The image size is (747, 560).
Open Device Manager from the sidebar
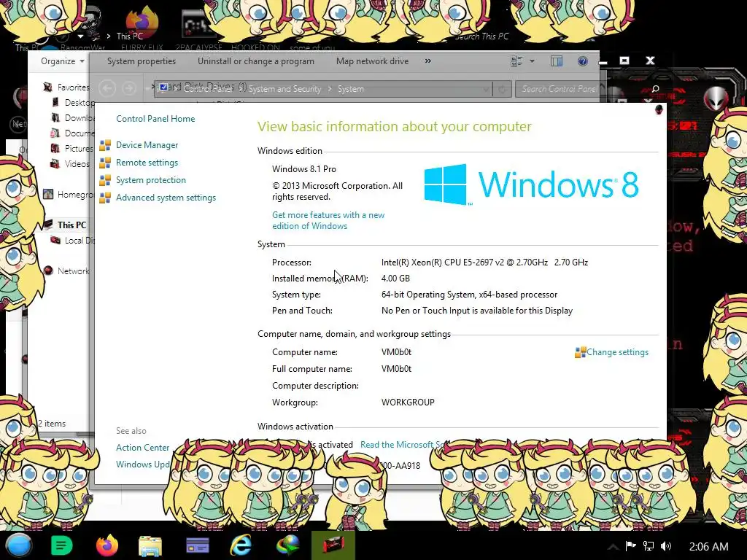tap(147, 145)
